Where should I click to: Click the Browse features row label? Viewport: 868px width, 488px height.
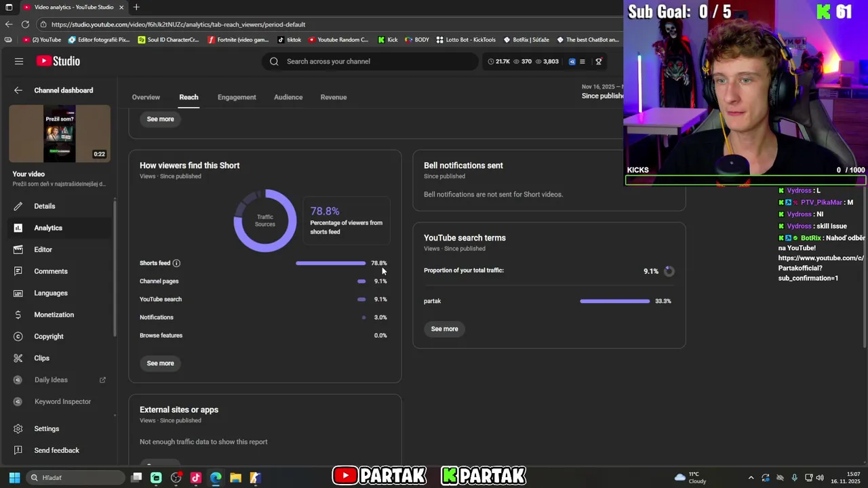pyautogui.click(x=161, y=335)
